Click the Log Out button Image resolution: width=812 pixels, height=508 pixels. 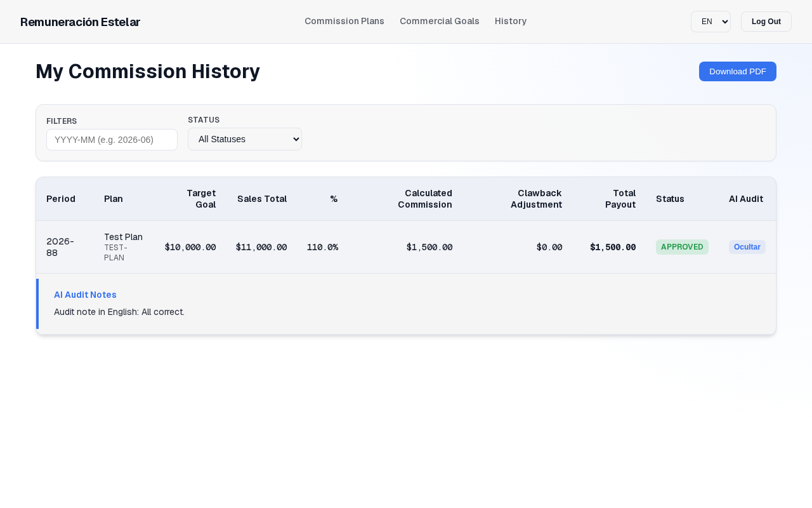pyautogui.click(x=766, y=22)
